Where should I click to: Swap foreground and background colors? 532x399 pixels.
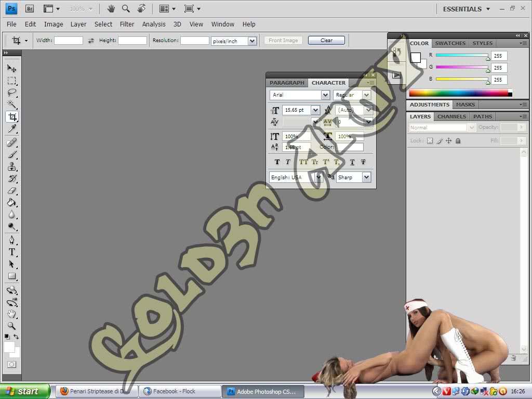16,337
